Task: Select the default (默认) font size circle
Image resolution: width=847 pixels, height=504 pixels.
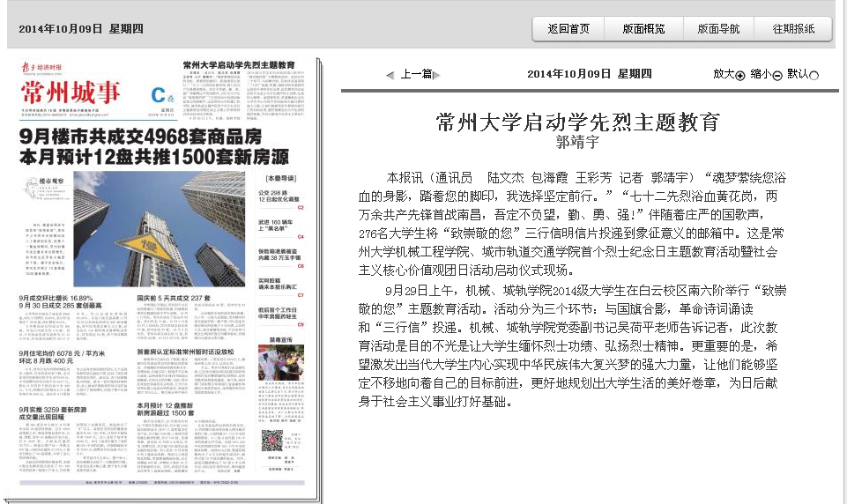Action: [x=814, y=75]
